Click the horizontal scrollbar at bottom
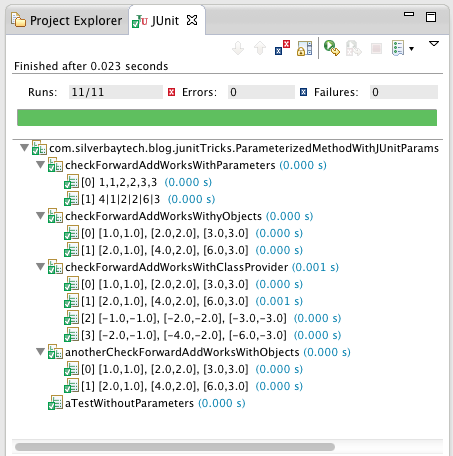Viewport: 453px width, 456px height. 175,447
